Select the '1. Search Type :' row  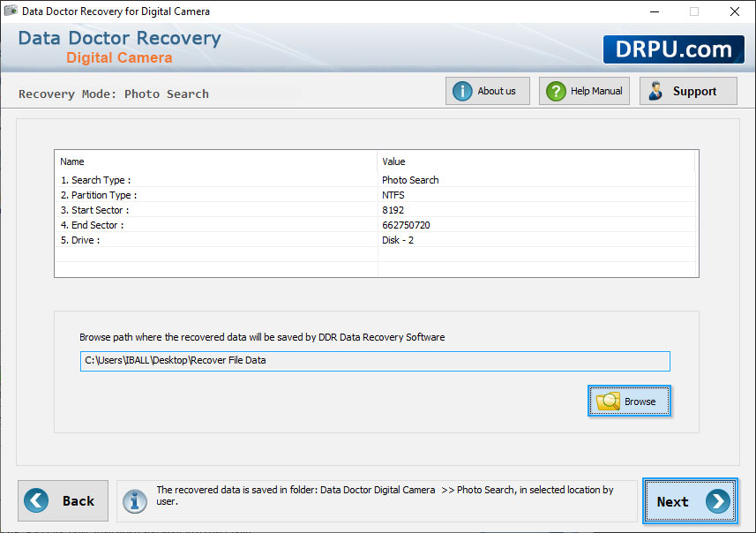coord(376,180)
